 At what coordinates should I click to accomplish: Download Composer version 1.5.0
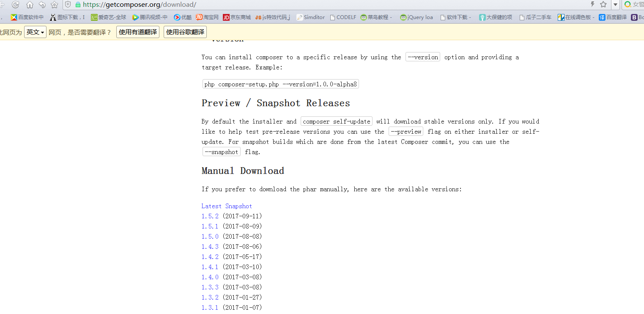coord(210,237)
